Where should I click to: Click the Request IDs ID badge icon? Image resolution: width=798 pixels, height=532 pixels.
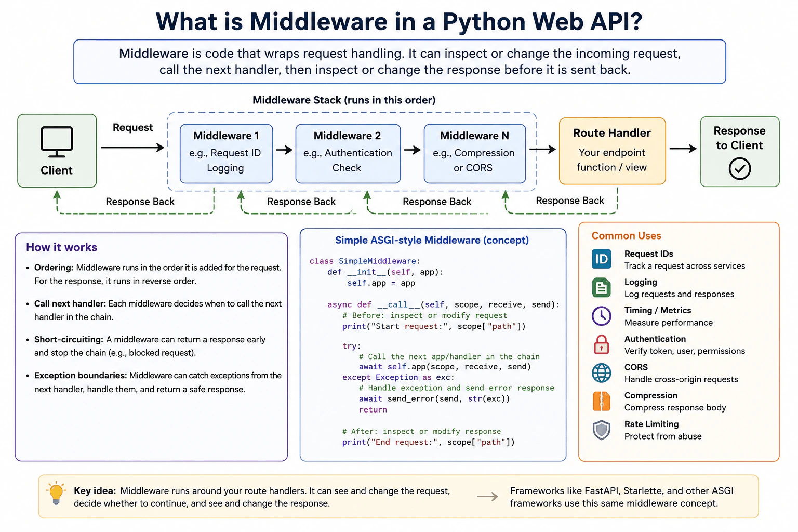click(x=602, y=259)
